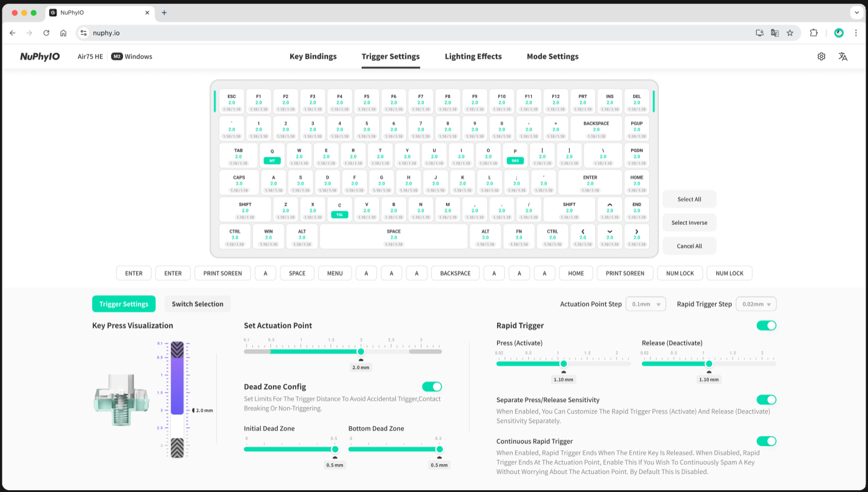Open the settings gear icon
The width and height of the screenshot is (868, 492).
[x=821, y=57]
